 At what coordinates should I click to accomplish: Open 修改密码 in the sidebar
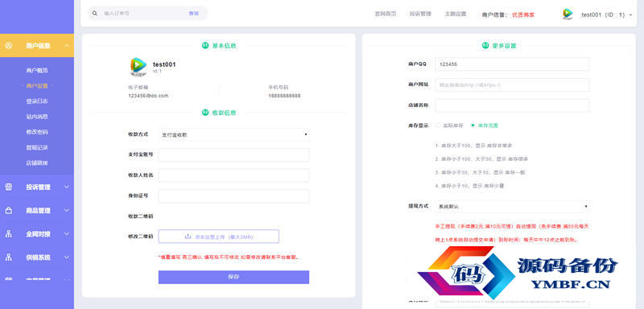[37, 132]
